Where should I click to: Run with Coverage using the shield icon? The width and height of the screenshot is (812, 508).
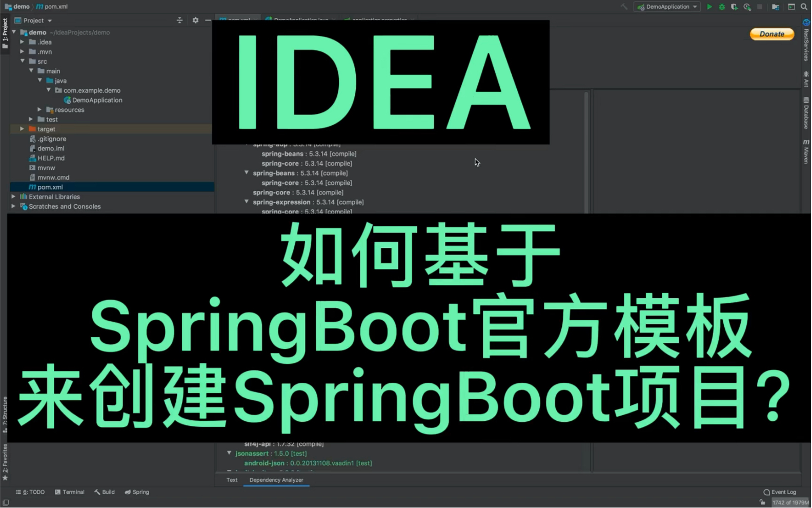tap(734, 7)
